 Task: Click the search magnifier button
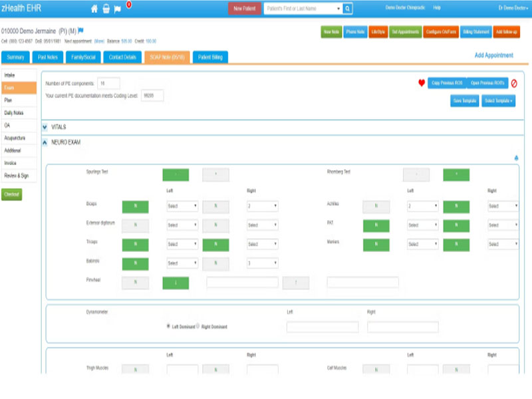(x=347, y=9)
